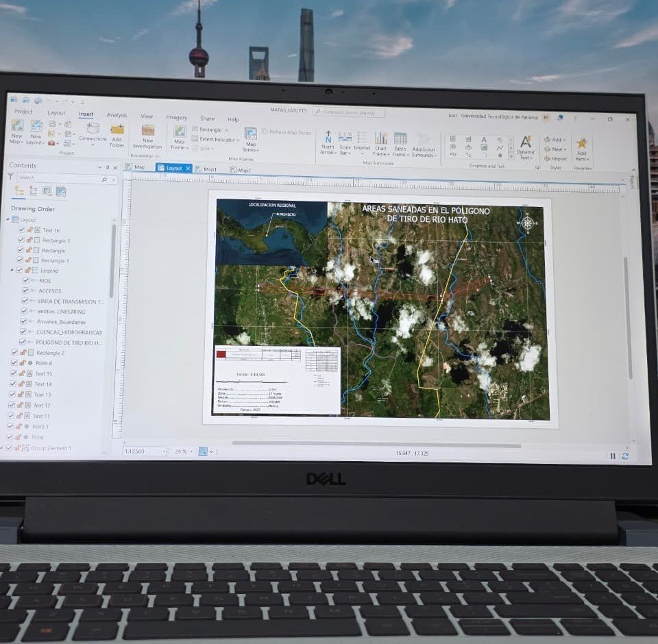Select the Group Element 1 row

53,448
